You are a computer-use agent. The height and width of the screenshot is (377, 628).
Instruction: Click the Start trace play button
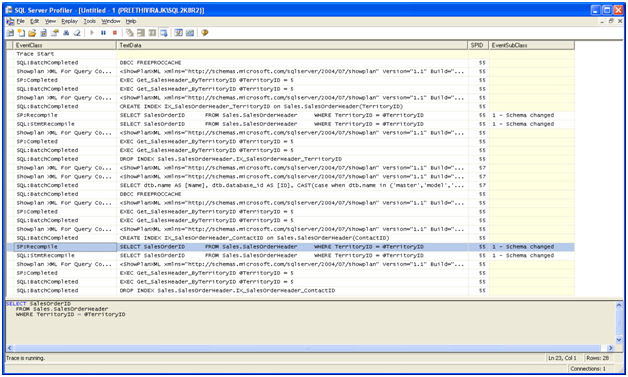pyautogui.click(x=92, y=33)
